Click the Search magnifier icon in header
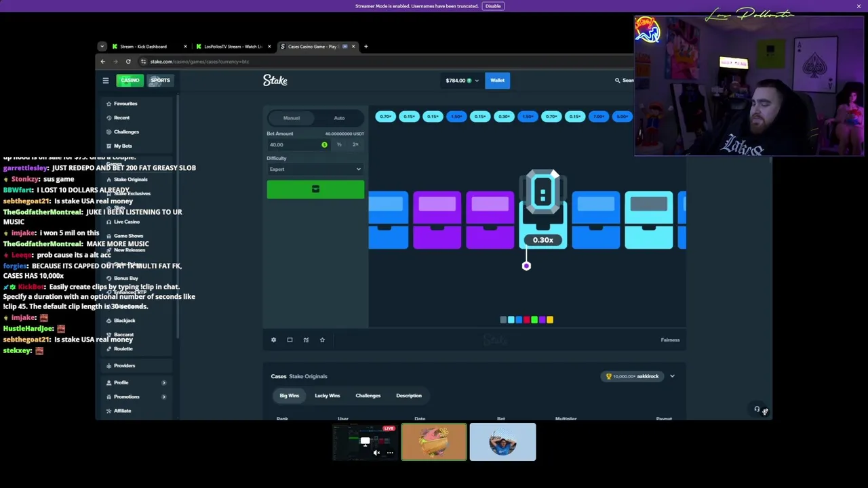The image size is (868, 488). click(x=617, y=81)
